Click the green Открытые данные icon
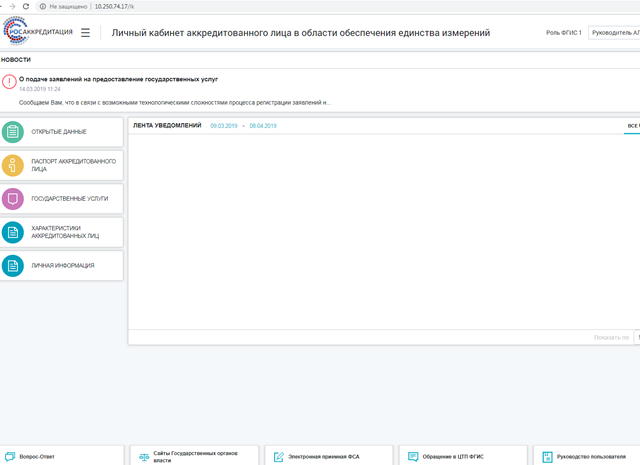 click(x=13, y=132)
